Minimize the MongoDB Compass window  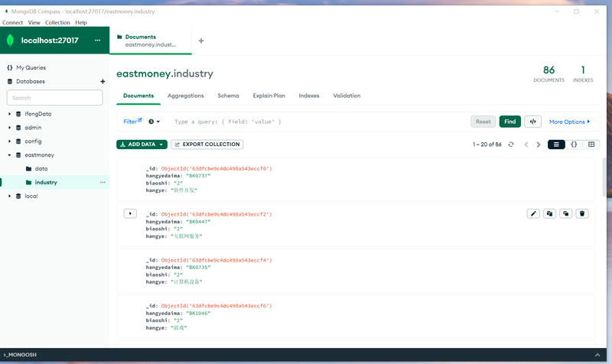(557, 11)
